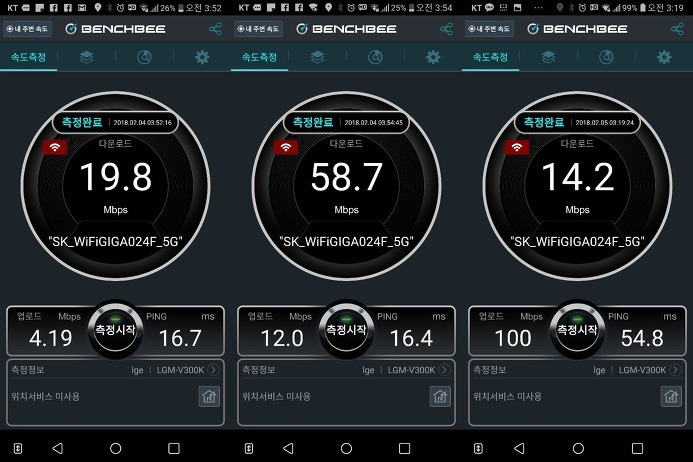Image resolution: width=693 pixels, height=462 pixels.
Task: Tap recent apps square under 58.7 Mbps screen
Action: coord(404,448)
